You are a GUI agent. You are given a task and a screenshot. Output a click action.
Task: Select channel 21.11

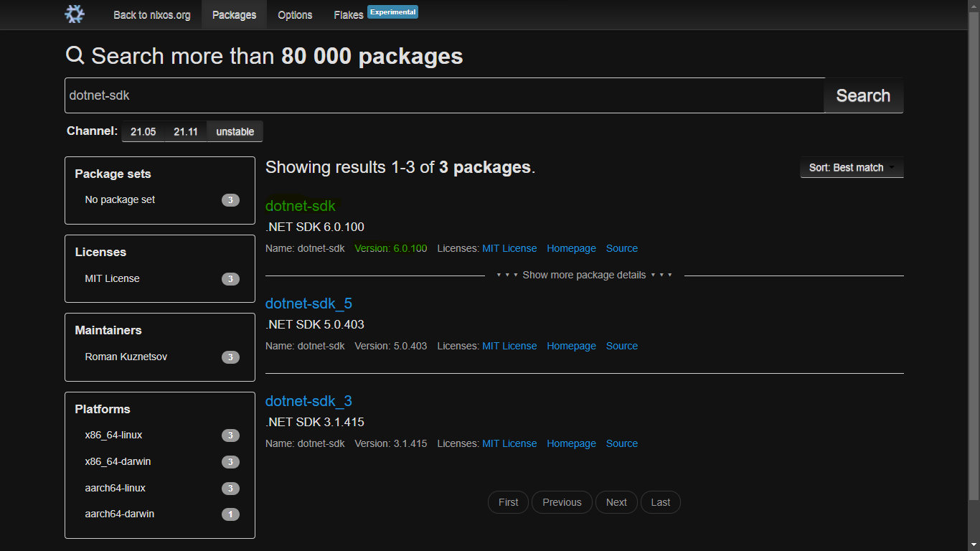(x=186, y=131)
